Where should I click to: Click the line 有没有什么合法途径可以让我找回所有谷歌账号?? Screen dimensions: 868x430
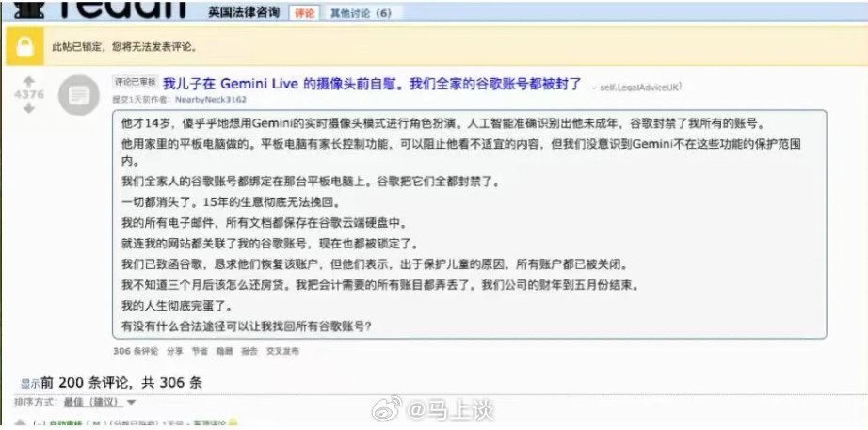point(246,326)
